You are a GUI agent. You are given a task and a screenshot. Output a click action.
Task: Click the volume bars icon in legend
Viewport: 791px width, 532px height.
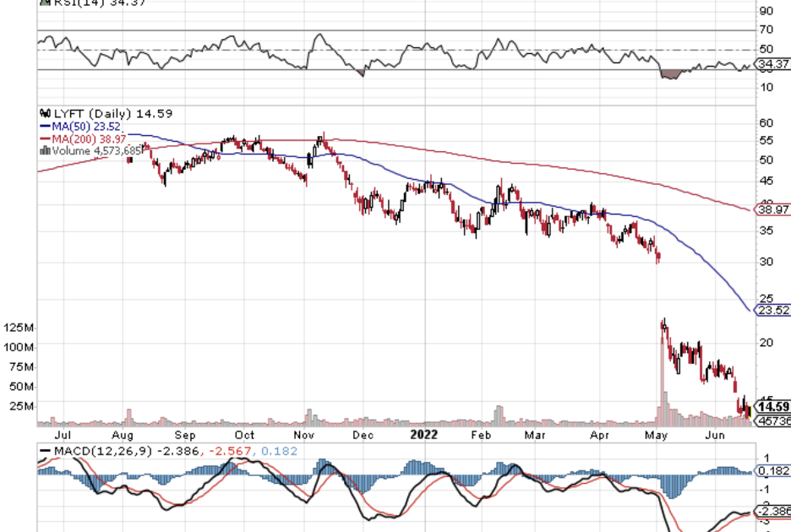pos(45,150)
